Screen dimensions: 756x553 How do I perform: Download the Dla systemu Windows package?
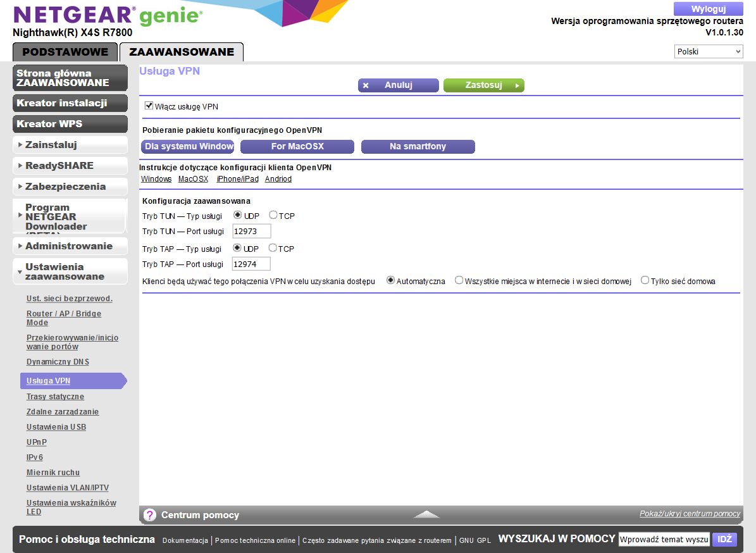coord(188,147)
